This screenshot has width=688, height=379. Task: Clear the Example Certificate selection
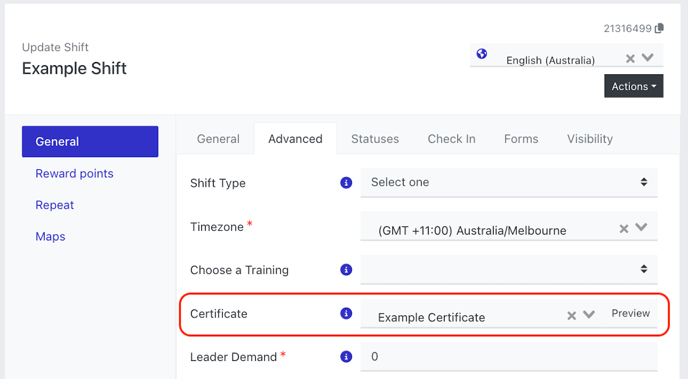pos(571,315)
